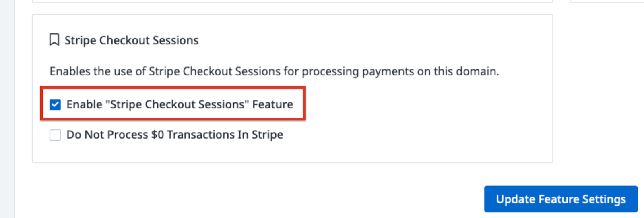
Task: Click the "Do Not Process $0 Transactions In Stripe" label
Action: 175,135
